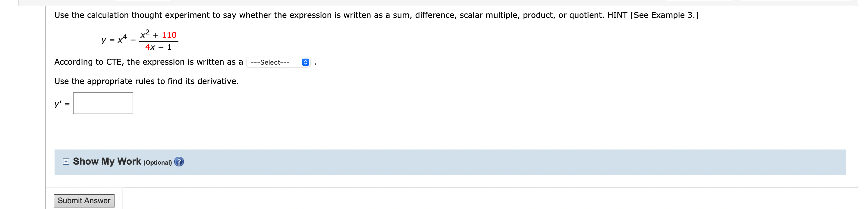Click the (Optional) label in Show My Work

tap(158, 162)
